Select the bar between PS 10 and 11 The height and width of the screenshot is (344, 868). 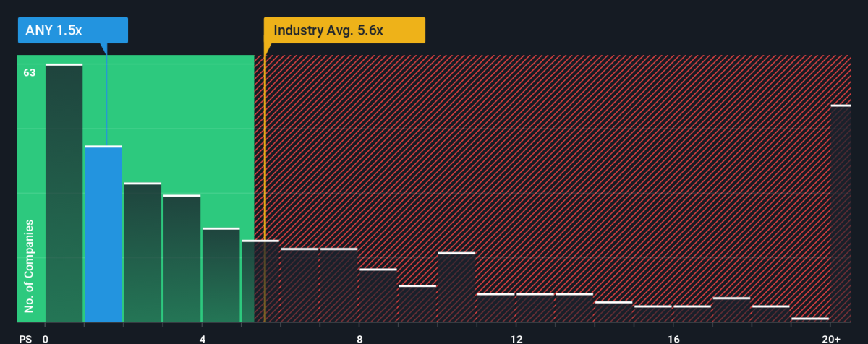click(x=456, y=287)
